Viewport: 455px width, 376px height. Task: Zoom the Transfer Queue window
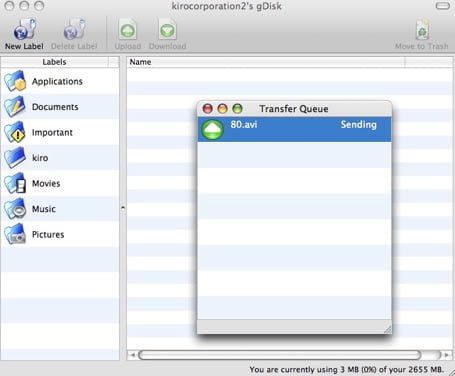click(x=237, y=109)
